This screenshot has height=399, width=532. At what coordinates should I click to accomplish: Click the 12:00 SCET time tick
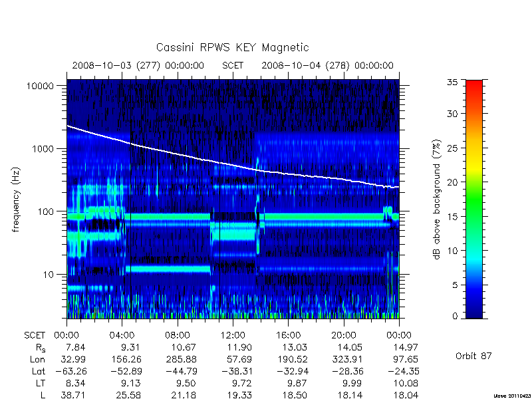[233, 336]
